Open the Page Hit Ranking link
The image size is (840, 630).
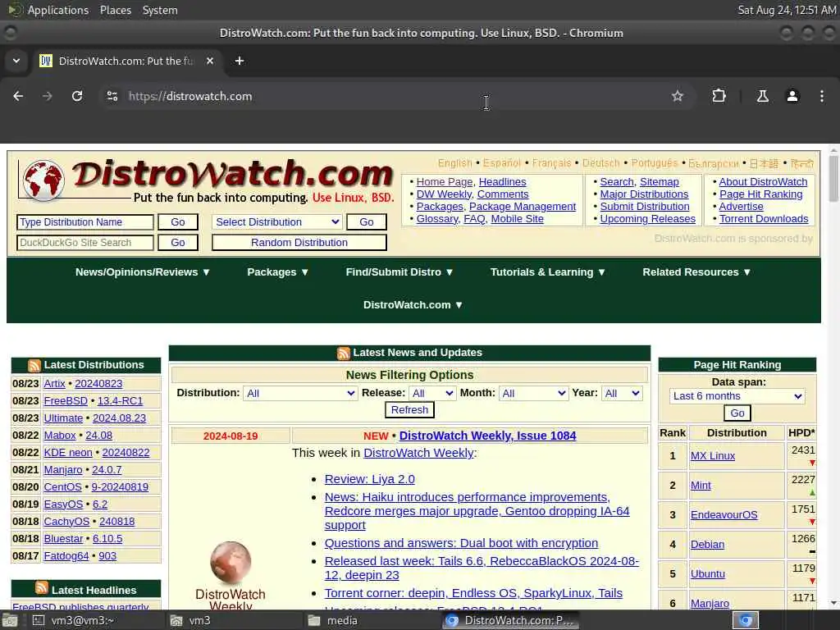[x=760, y=194]
